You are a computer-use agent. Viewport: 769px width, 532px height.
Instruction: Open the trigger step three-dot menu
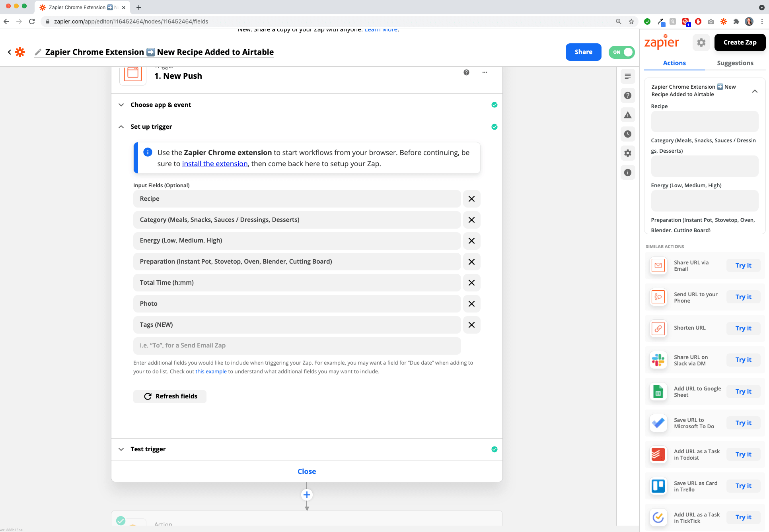tap(485, 72)
